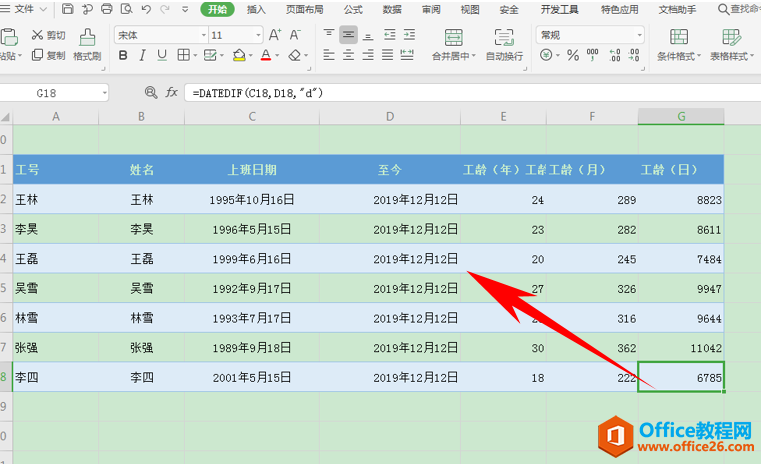Click the Print icon in quick access toolbar
This screenshot has width=761, height=464.
click(x=106, y=9)
